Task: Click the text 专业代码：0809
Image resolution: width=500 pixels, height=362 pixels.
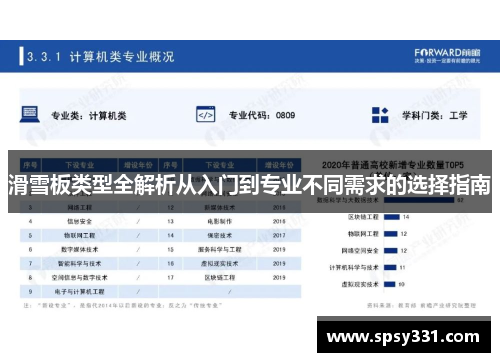Action: pyautogui.click(x=262, y=115)
